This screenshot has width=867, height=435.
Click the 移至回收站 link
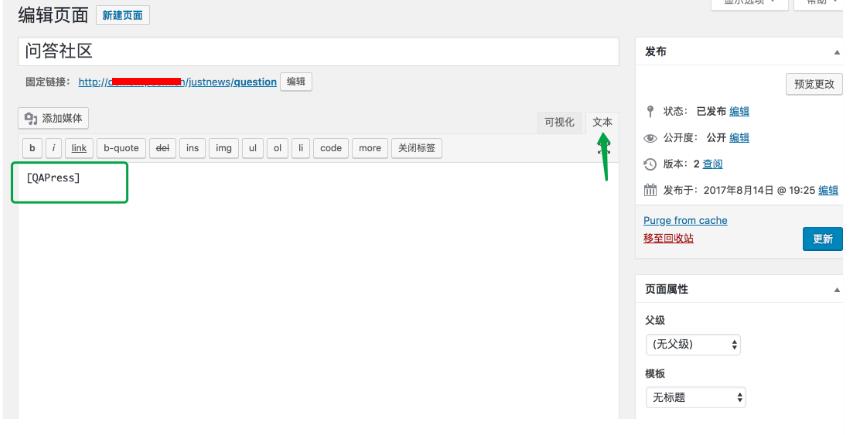pyautogui.click(x=668, y=238)
